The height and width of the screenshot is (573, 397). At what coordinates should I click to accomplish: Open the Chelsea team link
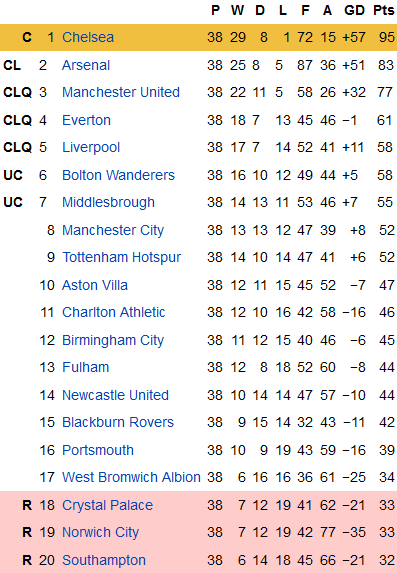click(x=88, y=37)
